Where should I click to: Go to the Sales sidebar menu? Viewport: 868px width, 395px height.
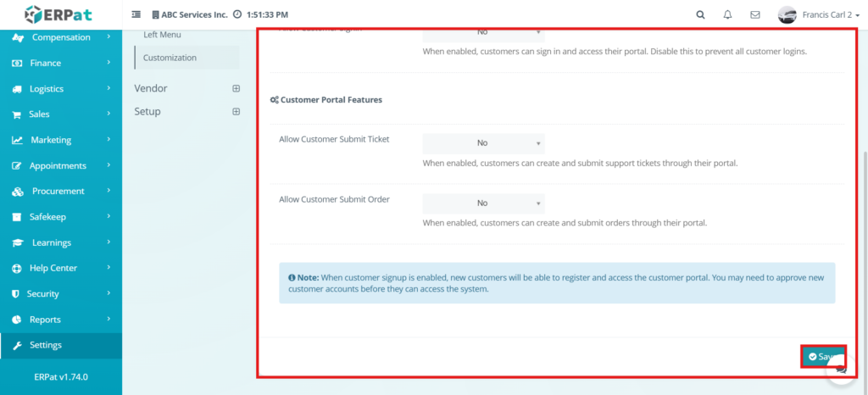[39, 114]
